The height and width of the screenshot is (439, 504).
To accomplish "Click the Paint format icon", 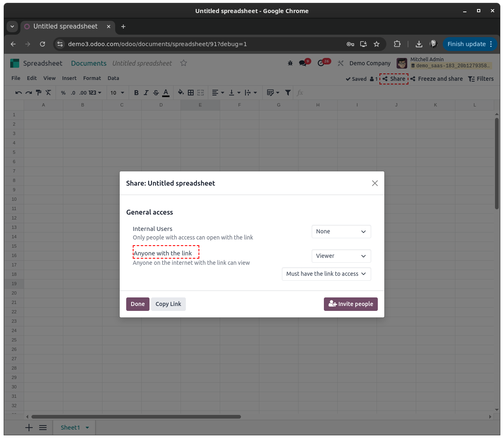I will [38, 93].
